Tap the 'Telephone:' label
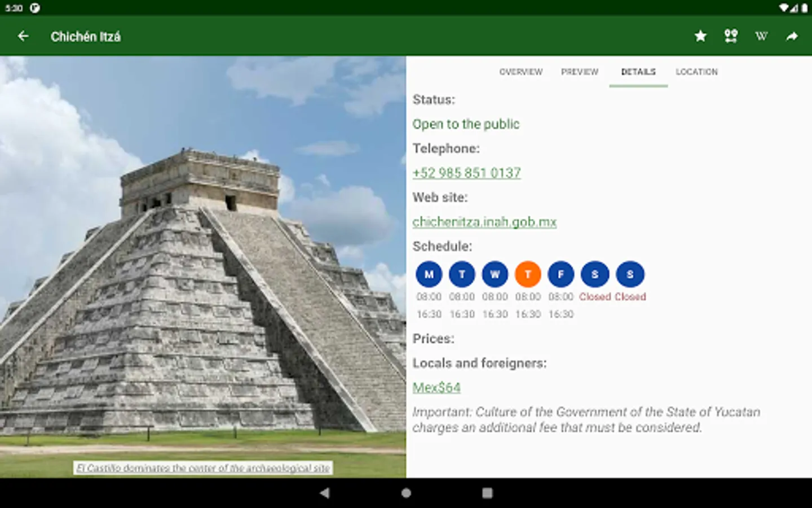 (x=446, y=148)
